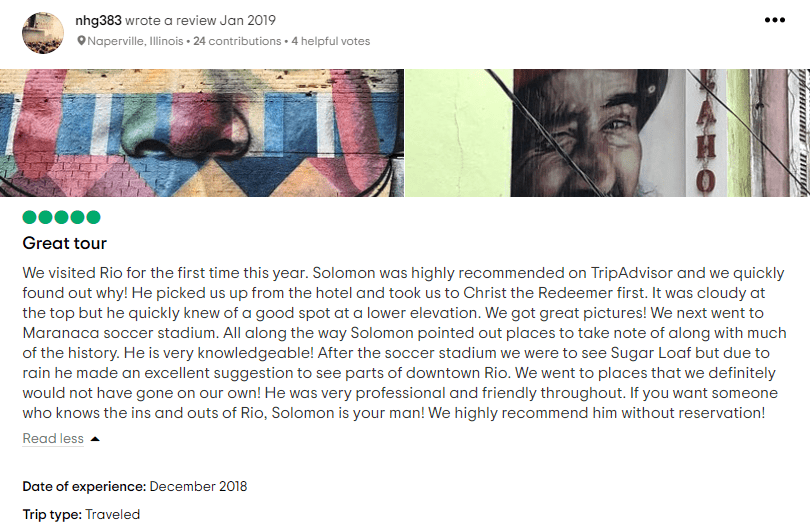Image resolution: width=810 pixels, height=527 pixels.
Task: Click the first green rating bubble
Action: (30, 217)
